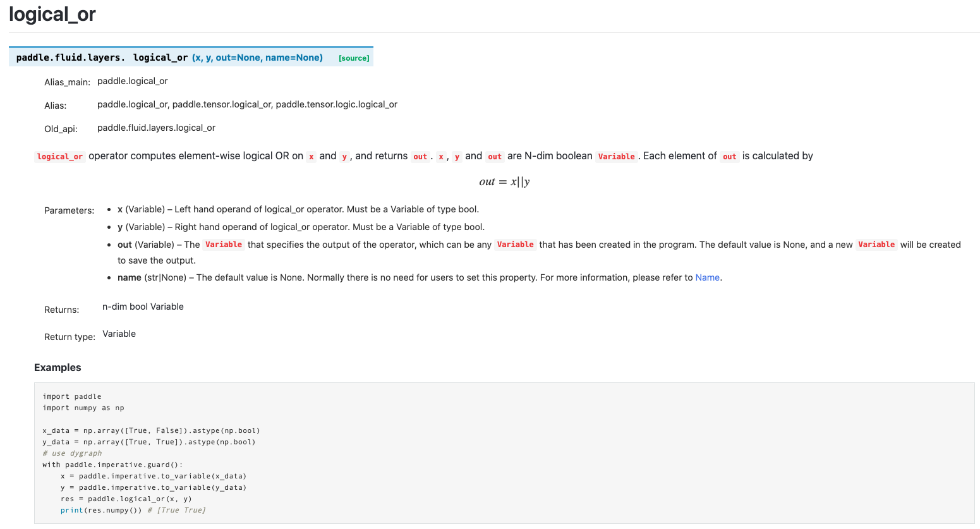Viewport: 980px width, 529px height.
Task: Click the Old_api value paddle.fluid.layers.logical_or
Action: point(156,128)
